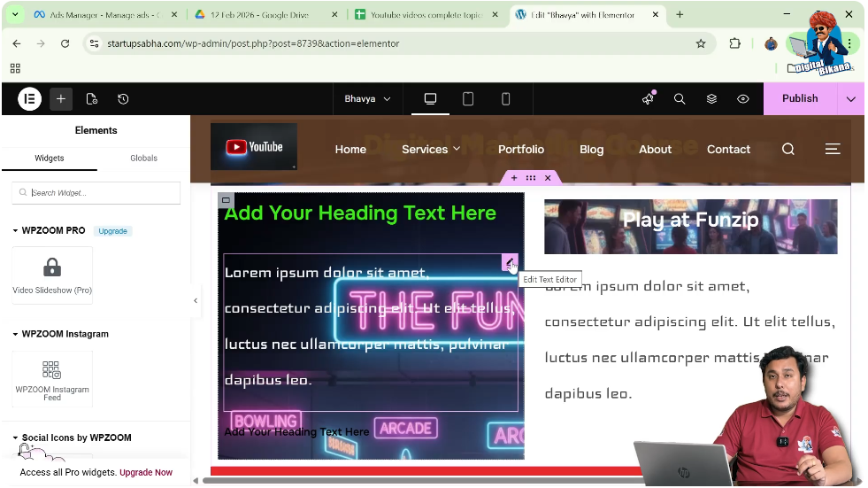Open the Elementor logo menu
Image resolution: width=868 pixels, height=488 pixels.
pos(29,99)
